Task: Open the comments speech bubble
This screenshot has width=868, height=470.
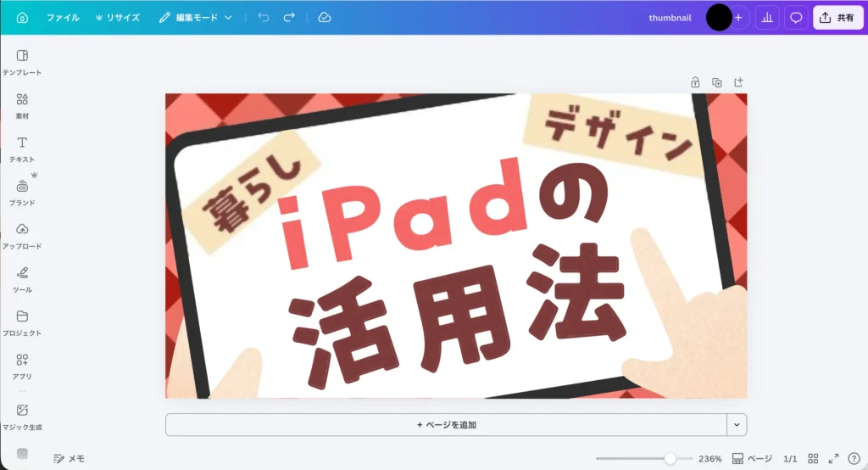Action: (x=796, y=17)
